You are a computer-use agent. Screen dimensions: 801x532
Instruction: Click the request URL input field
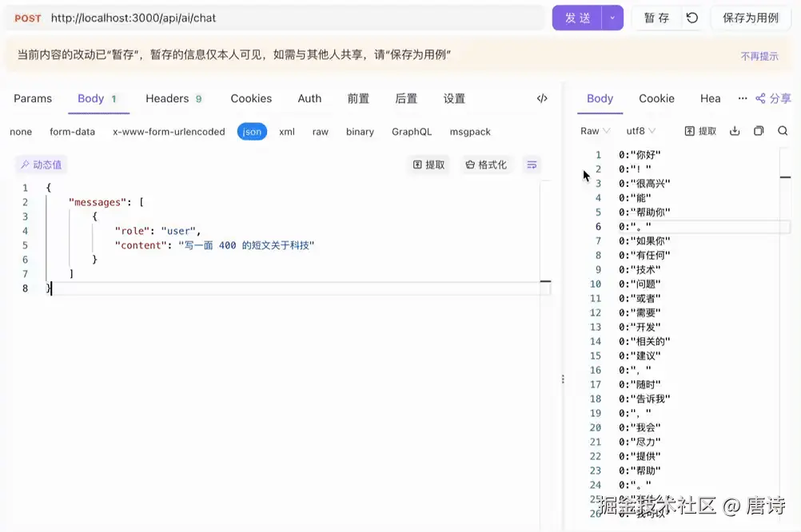click(280, 17)
